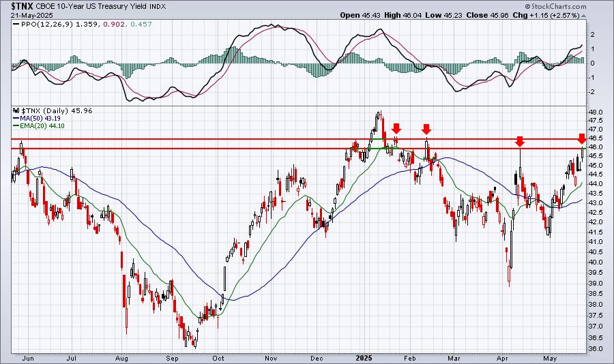Click the upper red resistance line at 46.5
614x364 pixels.
[x=298, y=139]
